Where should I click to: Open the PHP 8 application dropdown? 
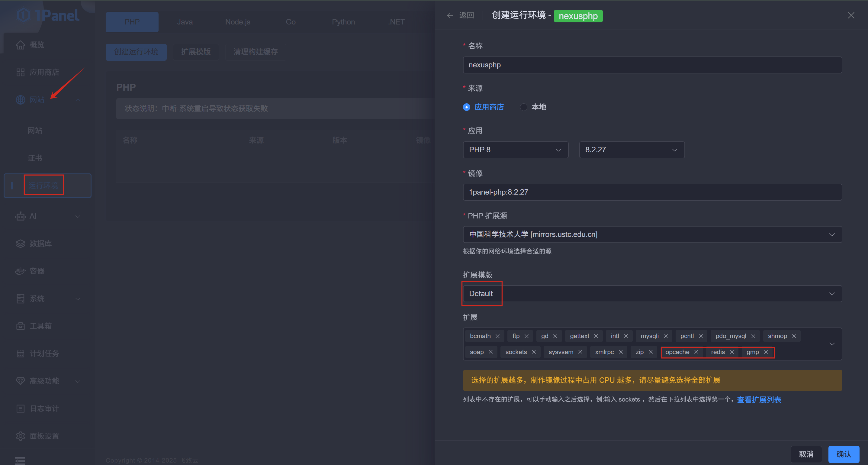[515, 149]
